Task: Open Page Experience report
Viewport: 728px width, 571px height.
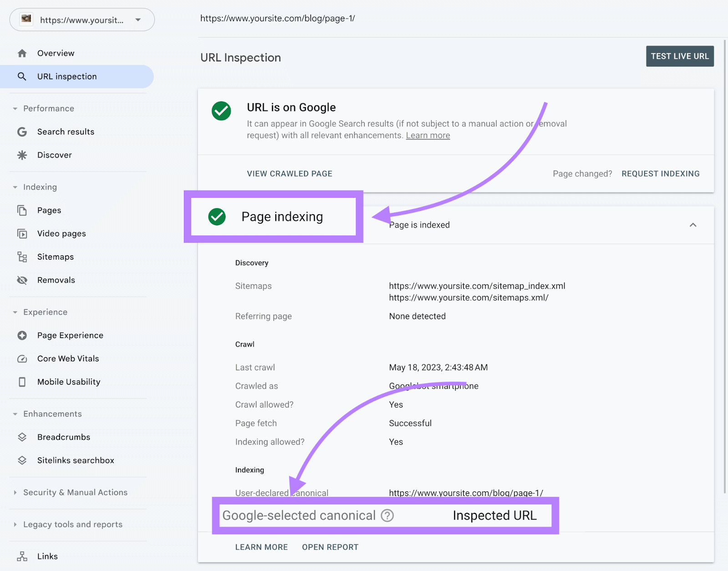Action: tap(77, 336)
